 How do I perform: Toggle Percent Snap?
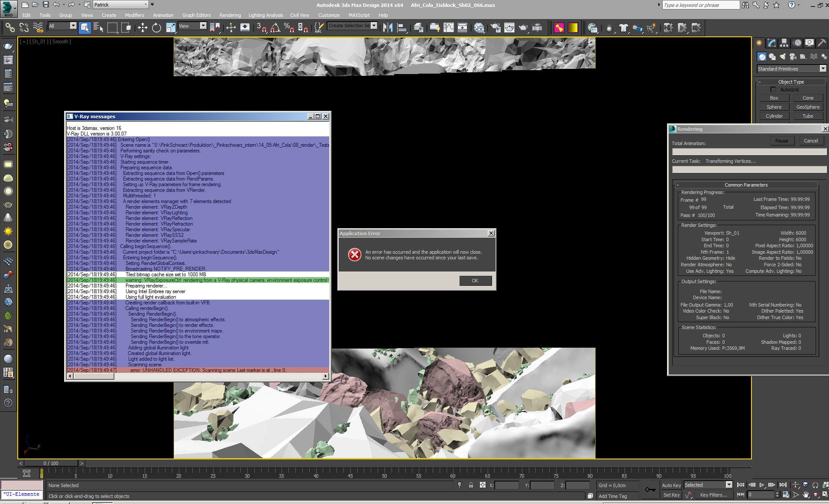tap(289, 28)
